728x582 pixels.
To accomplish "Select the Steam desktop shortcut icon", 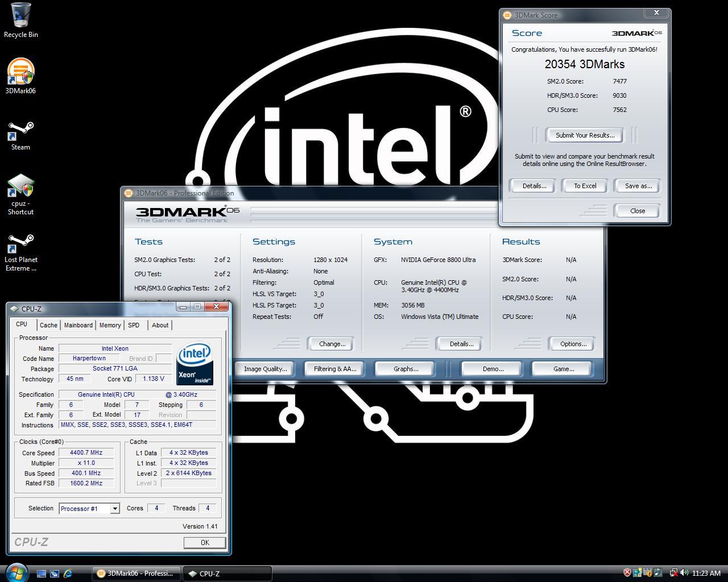I will click(20, 135).
